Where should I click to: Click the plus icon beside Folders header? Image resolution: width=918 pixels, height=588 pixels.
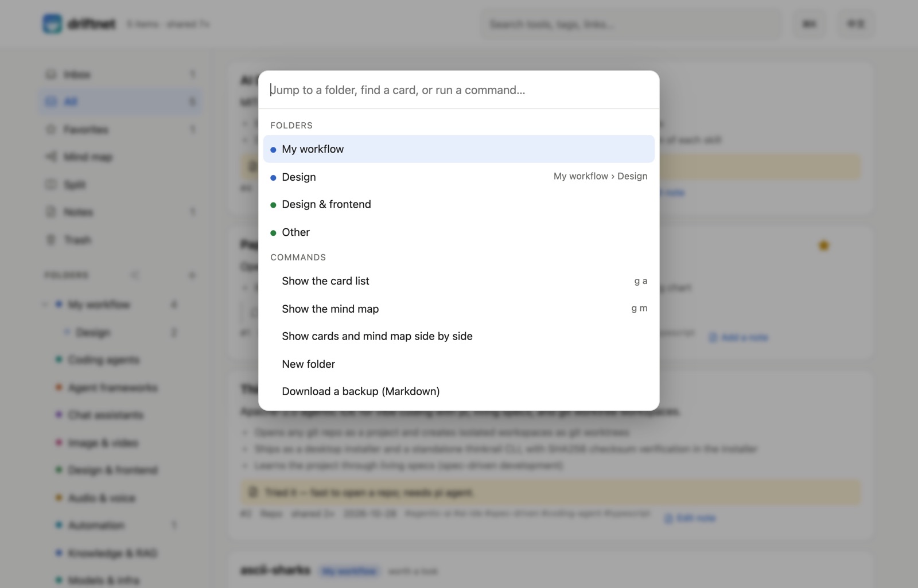pos(192,275)
